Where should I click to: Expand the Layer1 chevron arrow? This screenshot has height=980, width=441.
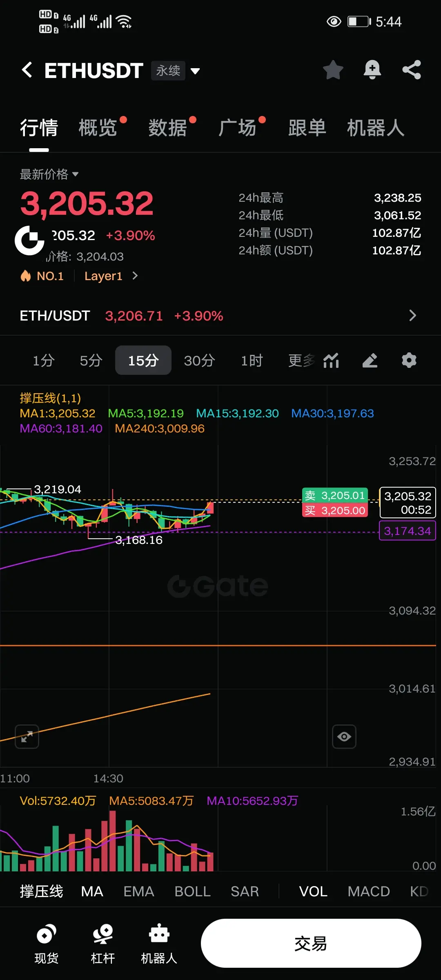[x=135, y=276]
